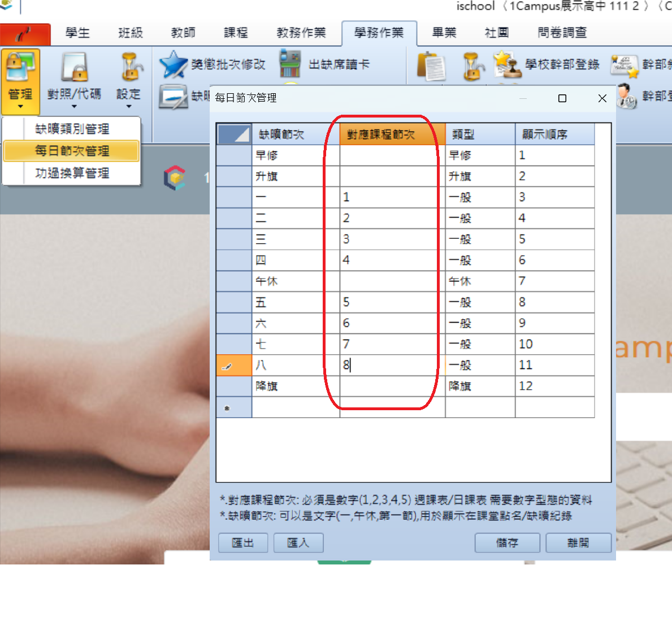Click the red application menu button
Image resolution: width=672 pixels, height=630 pixels.
[x=25, y=34]
